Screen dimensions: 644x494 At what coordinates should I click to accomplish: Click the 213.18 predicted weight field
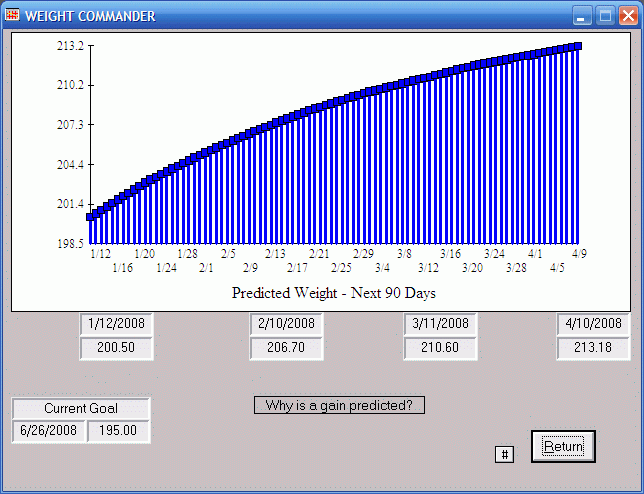pyautogui.click(x=594, y=348)
